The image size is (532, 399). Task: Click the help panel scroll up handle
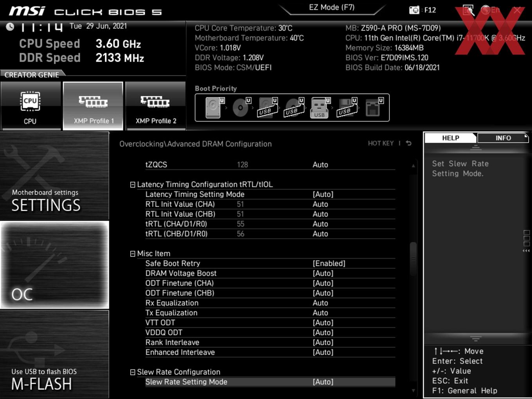[476, 147]
